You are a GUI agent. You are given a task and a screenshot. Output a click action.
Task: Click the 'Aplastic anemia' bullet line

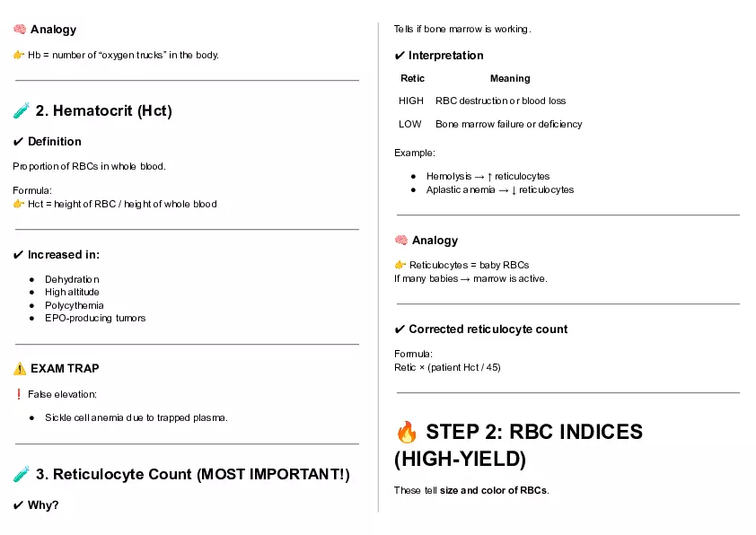(499, 189)
